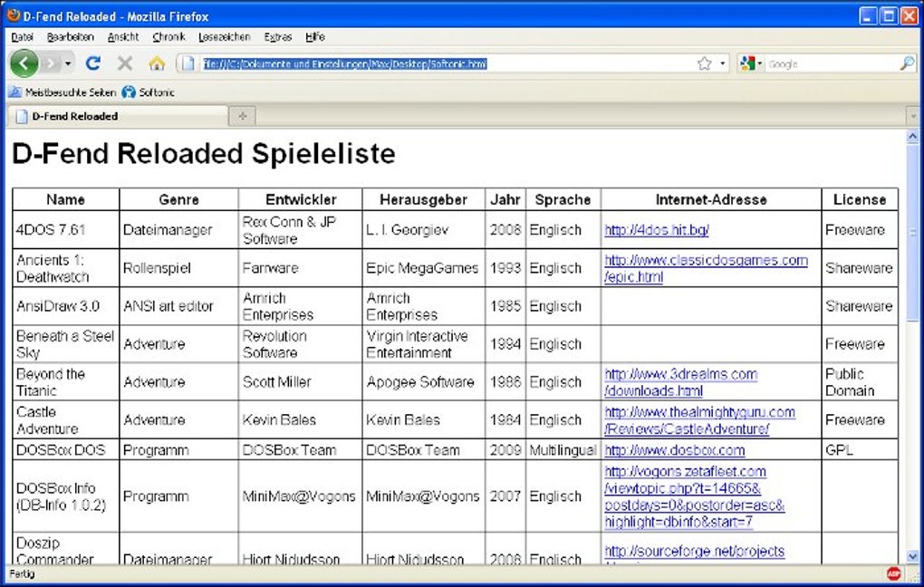Open the vogons.zetafleet.com viewtopic link
This screenshot has height=587, width=924.
coord(694,496)
